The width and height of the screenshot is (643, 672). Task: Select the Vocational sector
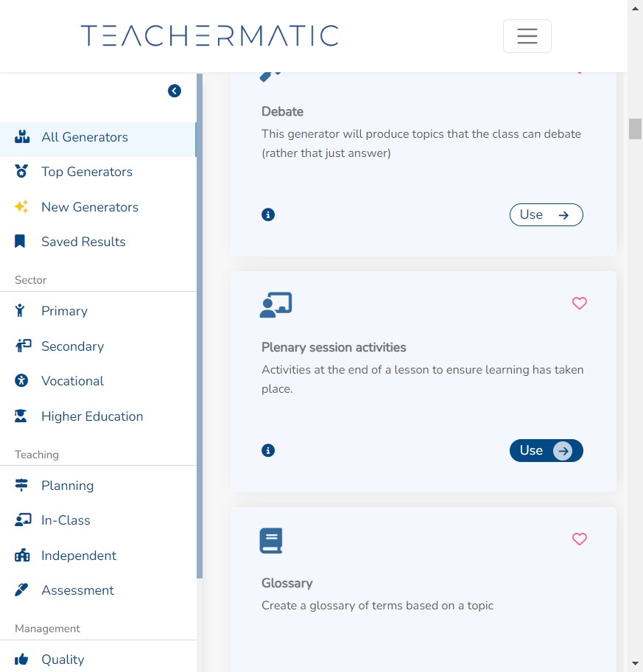coord(73,381)
